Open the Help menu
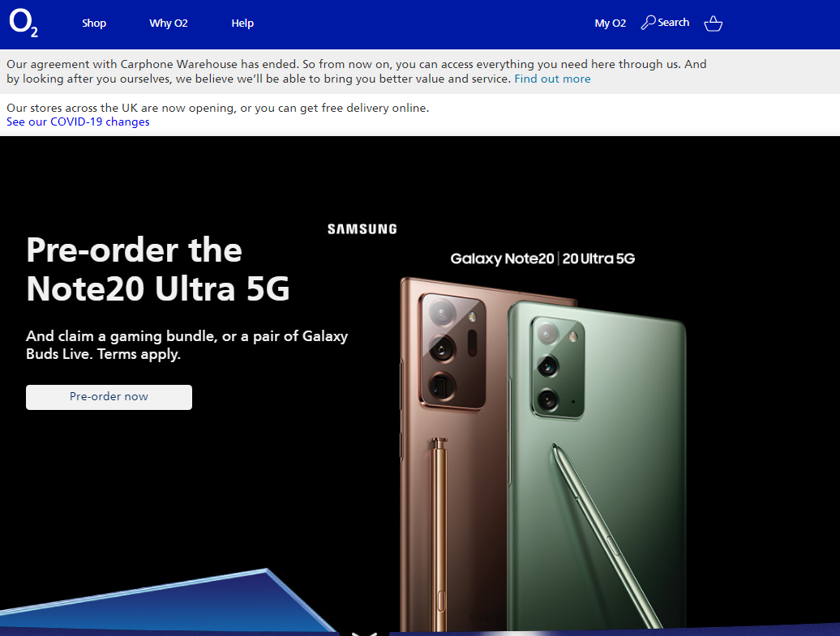Viewport: 840px width, 636px height. coord(242,23)
